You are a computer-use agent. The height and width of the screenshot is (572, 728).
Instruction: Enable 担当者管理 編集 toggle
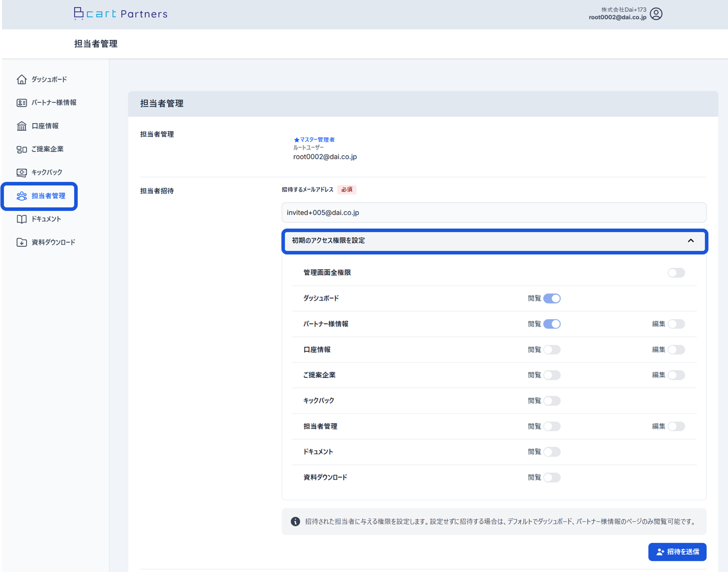[x=676, y=426]
